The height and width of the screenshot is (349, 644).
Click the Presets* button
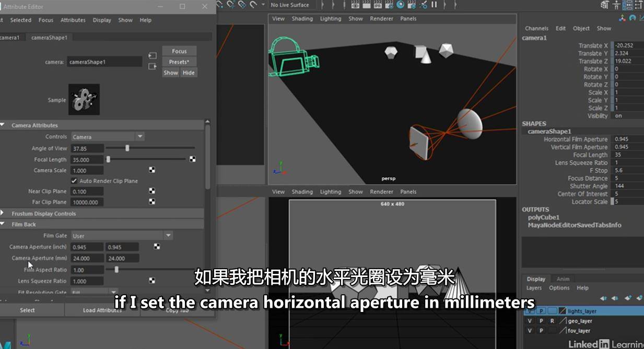[x=179, y=62]
